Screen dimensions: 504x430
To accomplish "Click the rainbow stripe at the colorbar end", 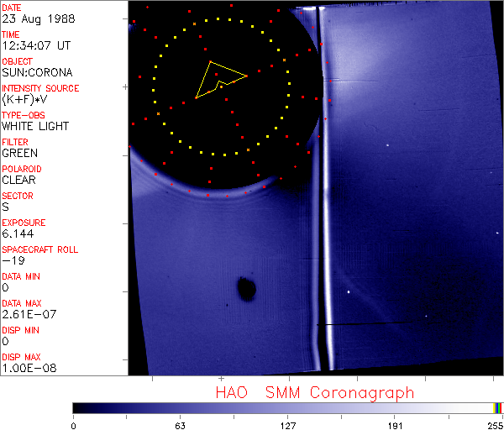I will coord(497,407).
